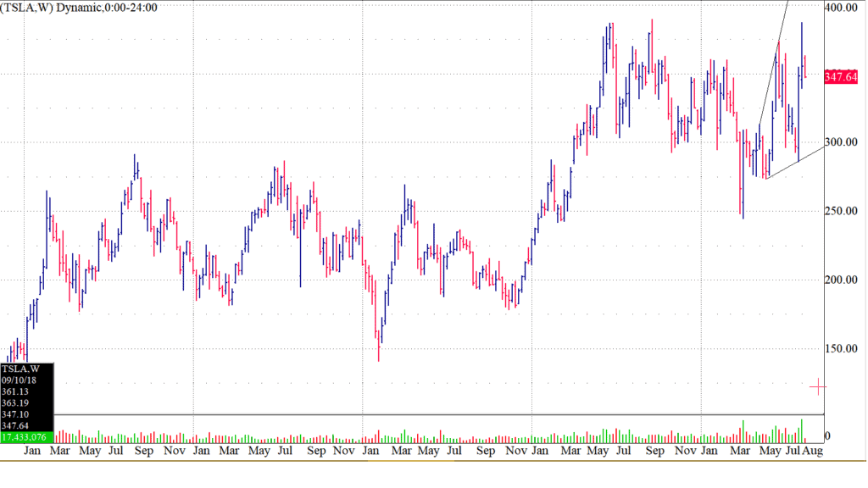868x488 pixels.
Task: Click the 09/10/18 date in data box
Action: click(17, 380)
